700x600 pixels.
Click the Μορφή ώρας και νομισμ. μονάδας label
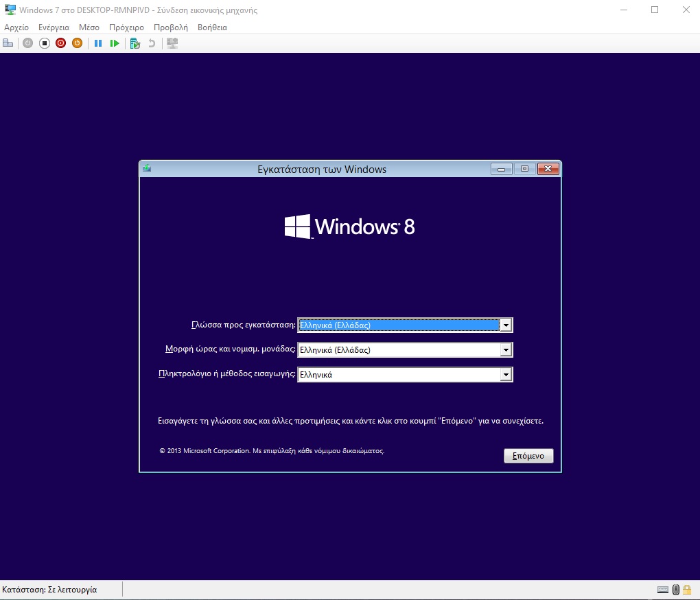click(231, 349)
